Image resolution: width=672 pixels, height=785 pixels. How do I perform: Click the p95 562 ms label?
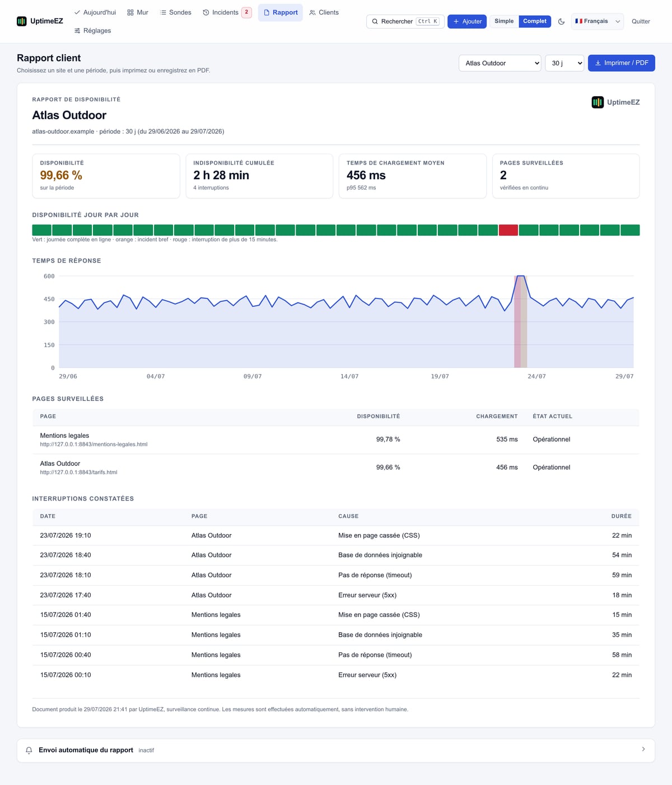(361, 188)
